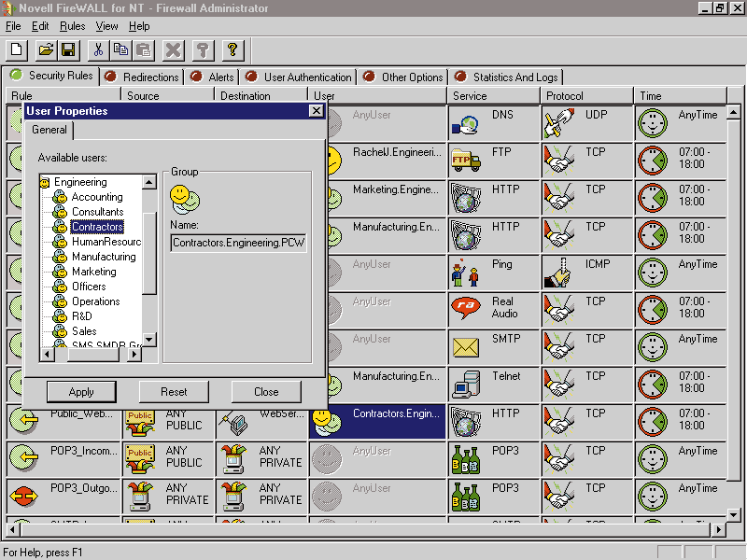Select HumanResourc in available users tree
Viewport: 747px width, 560px height.
[x=106, y=242]
